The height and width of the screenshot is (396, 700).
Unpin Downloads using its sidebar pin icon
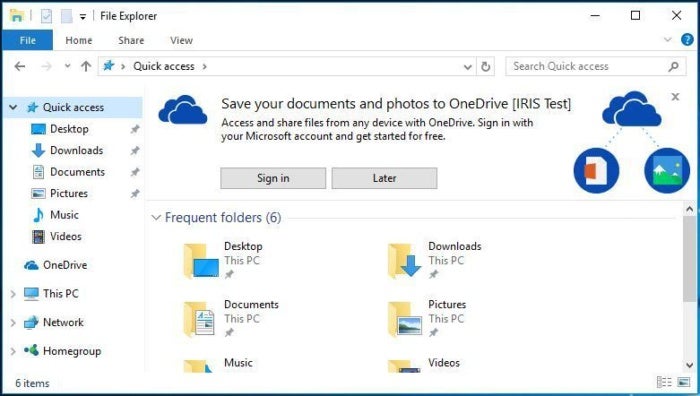pos(134,150)
